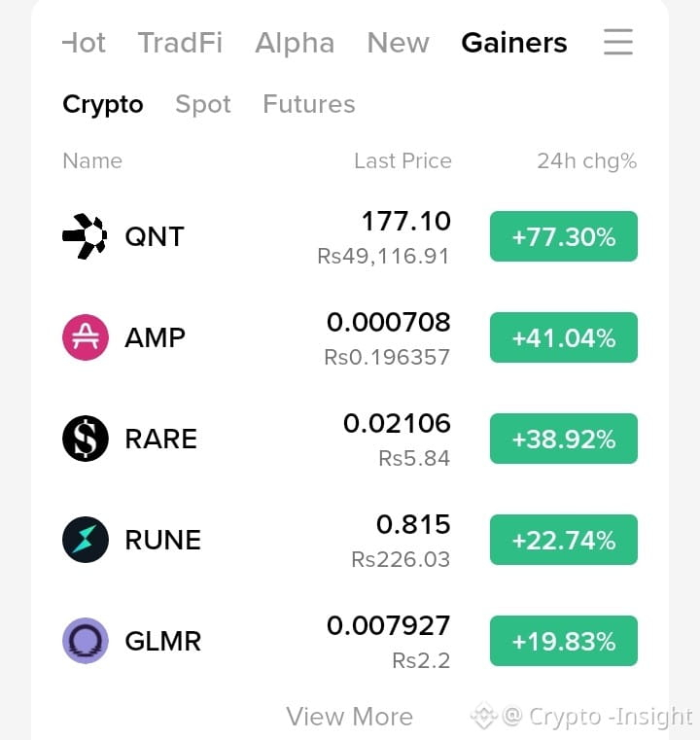
Task: Select the Futures sub-tab
Action: pyautogui.click(x=309, y=104)
